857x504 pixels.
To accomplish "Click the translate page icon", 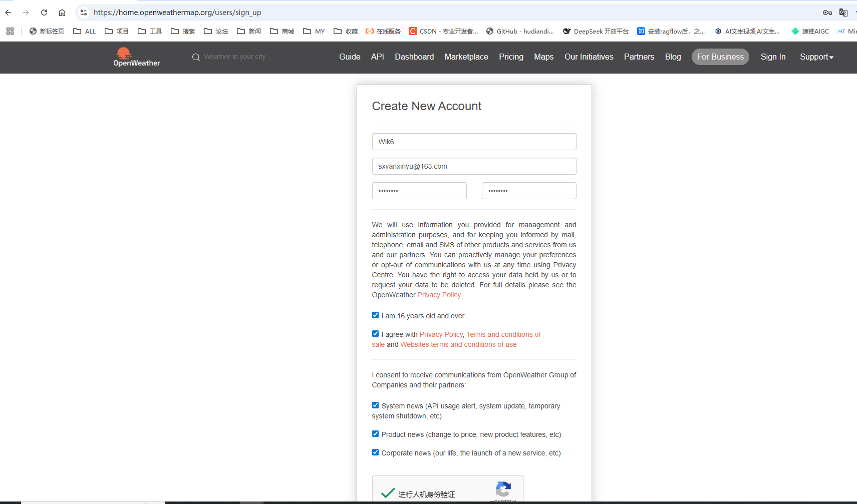I will click(x=843, y=13).
